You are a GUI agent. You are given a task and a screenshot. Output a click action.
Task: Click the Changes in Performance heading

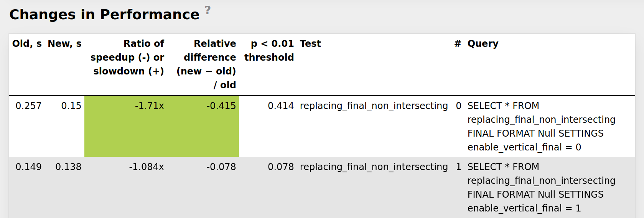tap(104, 15)
